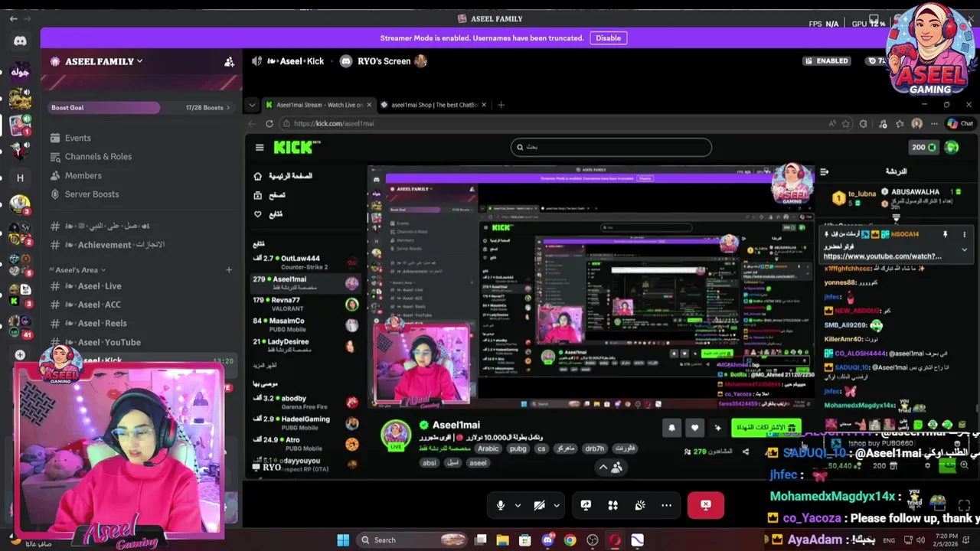Go back with Discord's back arrow

coord(13,18)
